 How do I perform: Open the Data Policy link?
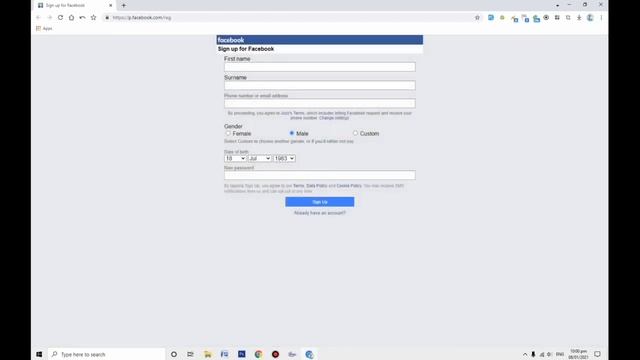tap(317, 186)
